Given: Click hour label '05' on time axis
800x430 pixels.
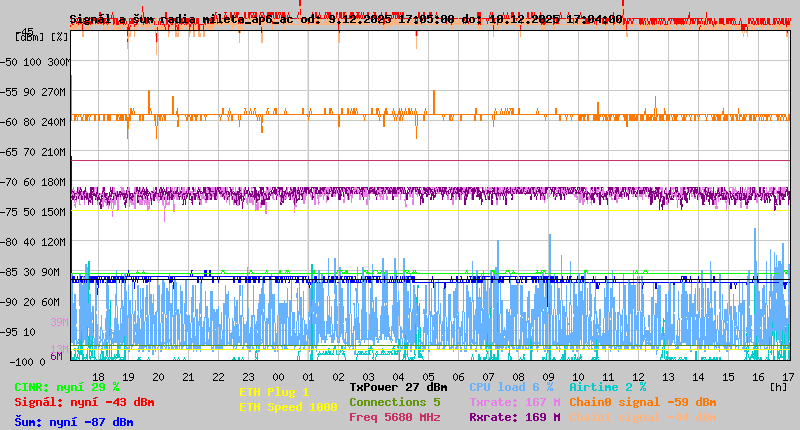Looking at the screenshot, I should 429,377.
